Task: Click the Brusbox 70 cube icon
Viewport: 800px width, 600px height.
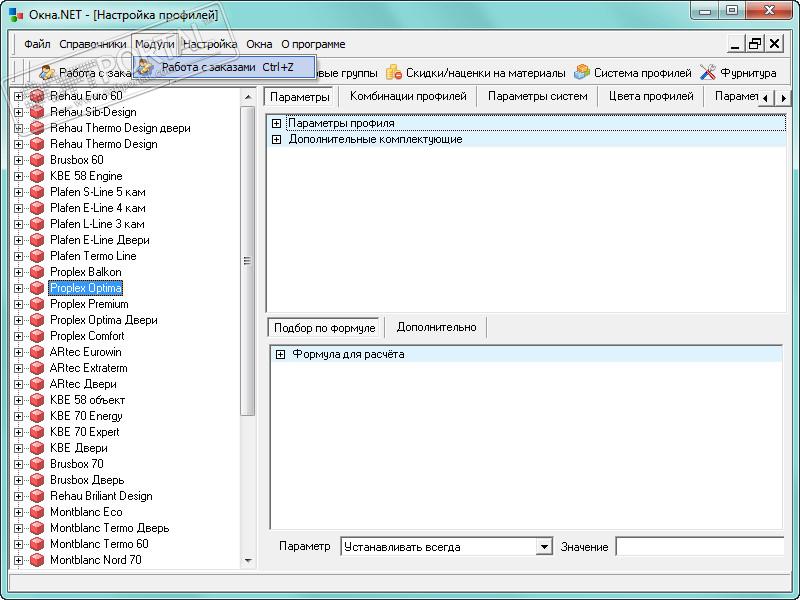Action: tap(37, 464)
